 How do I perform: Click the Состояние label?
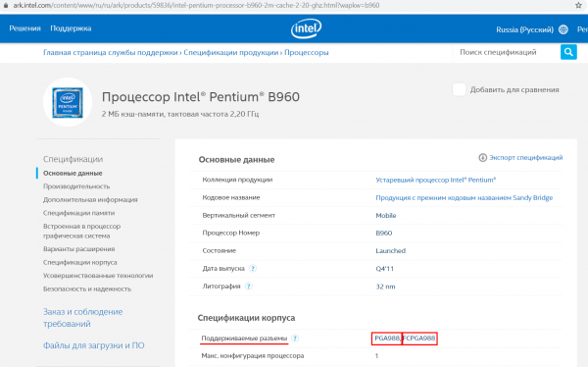[x=219, y=250]
